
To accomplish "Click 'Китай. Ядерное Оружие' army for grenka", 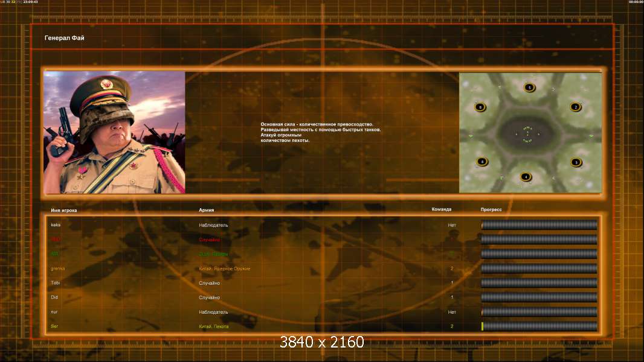I will pyautogui.click(x=224, y=268).
